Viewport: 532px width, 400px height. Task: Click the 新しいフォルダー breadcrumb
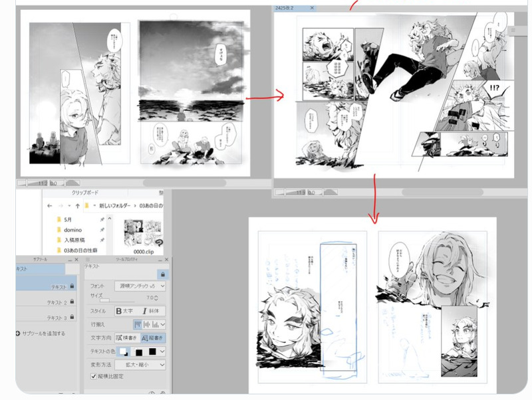pyautogui.click(x=114, y=206)
